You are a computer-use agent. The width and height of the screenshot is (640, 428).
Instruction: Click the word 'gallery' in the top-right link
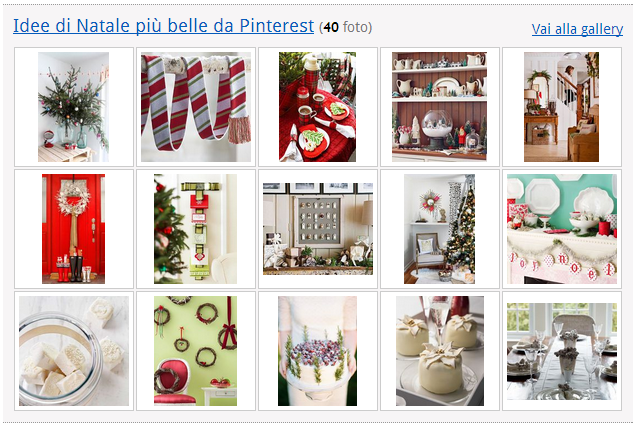(x=602, y=29)
